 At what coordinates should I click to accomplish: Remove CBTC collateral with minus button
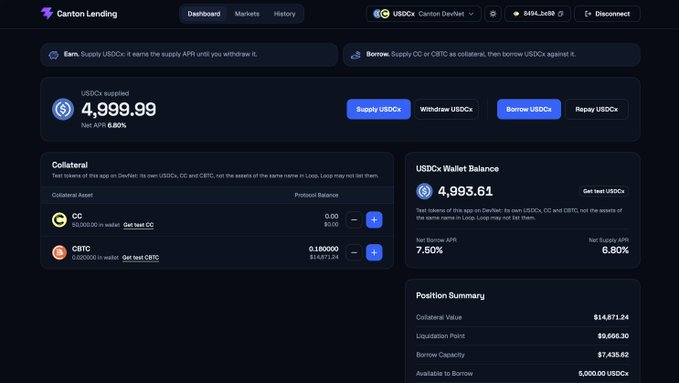pos(354,252)
